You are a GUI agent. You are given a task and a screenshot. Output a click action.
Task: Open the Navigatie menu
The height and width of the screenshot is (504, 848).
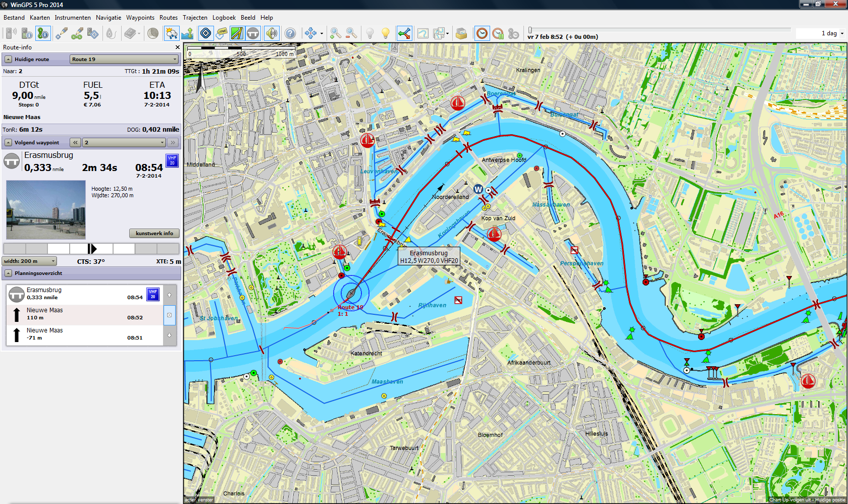coord(109,18)
